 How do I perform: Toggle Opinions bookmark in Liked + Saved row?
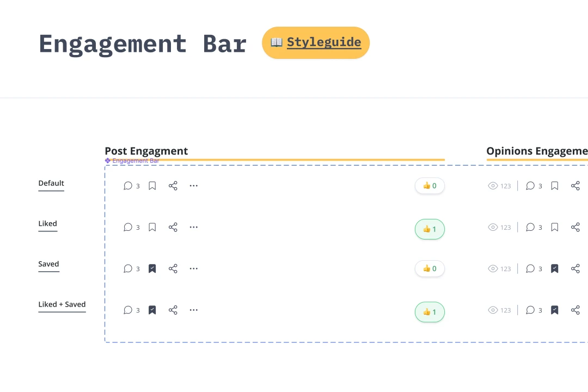click(x=555, y=310)
